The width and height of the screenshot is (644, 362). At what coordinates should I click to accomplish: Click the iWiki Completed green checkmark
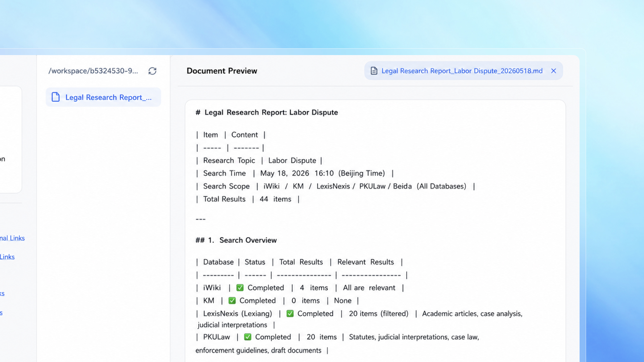pyautogui.click(x=240, y=288)
